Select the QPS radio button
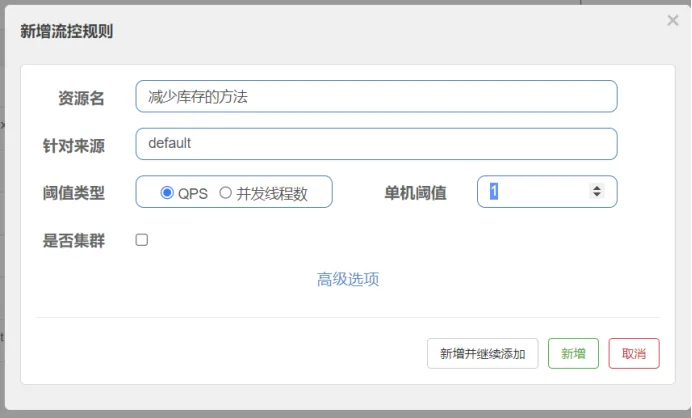This screenshot has width=692, height=418. tap(167, 192)
